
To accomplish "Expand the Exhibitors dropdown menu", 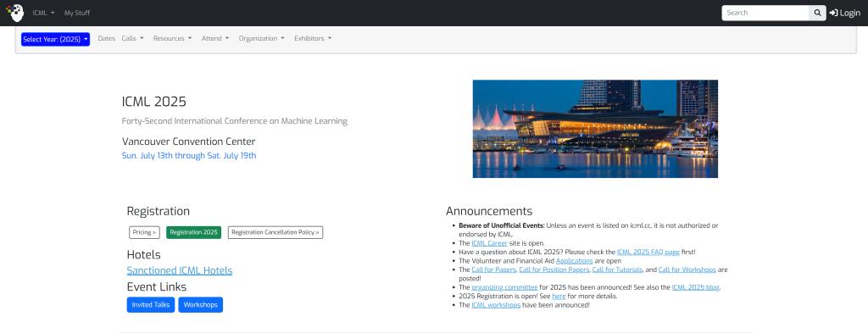I will pos(313,38).
